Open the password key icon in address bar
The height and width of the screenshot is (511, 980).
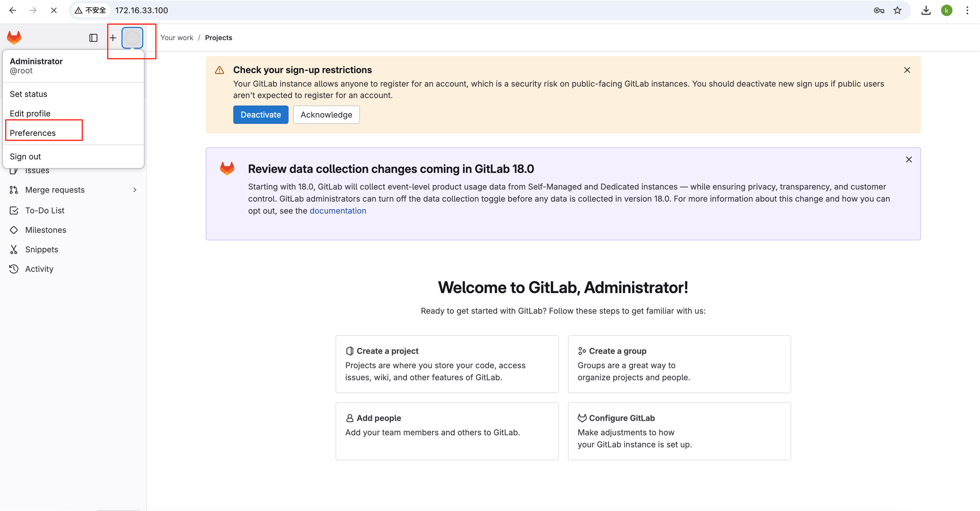(879, 10)
